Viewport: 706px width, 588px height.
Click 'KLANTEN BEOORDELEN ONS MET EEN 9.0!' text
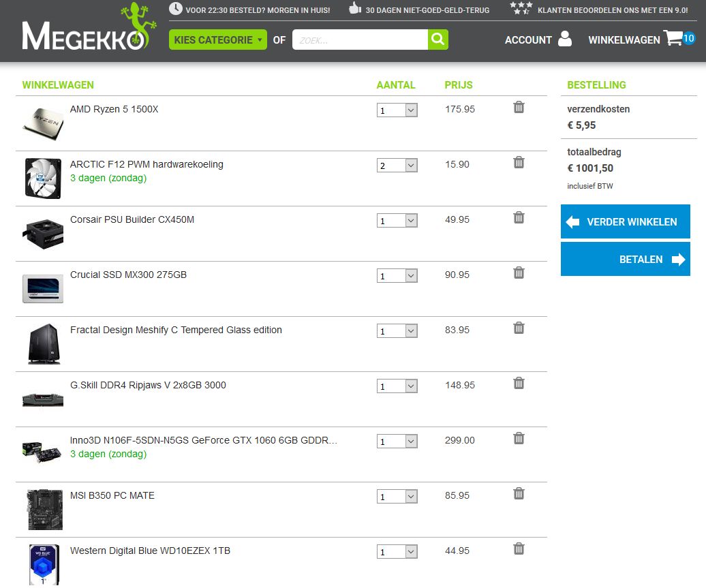click(x=613, y=10)
